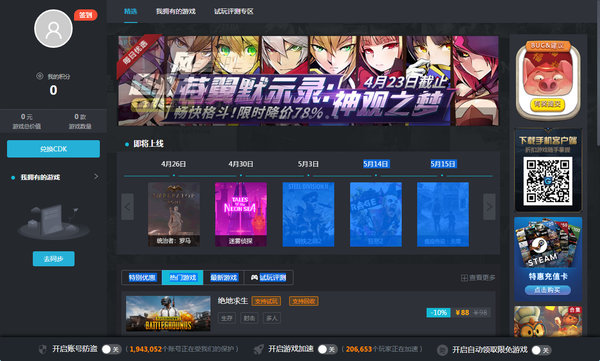This screenshot has height=361, width=600.
Task: Click the game acceleration rocket icon
Action: 259,349
